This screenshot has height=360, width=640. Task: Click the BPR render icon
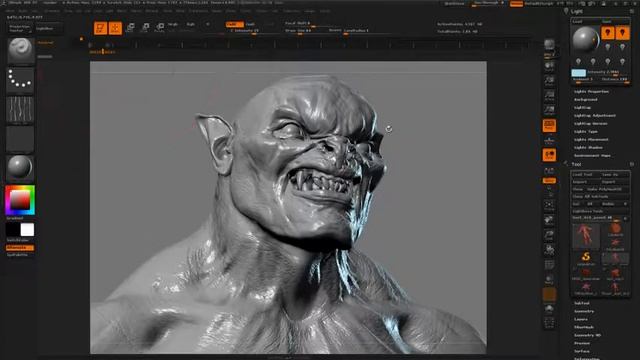pos(549,45)
